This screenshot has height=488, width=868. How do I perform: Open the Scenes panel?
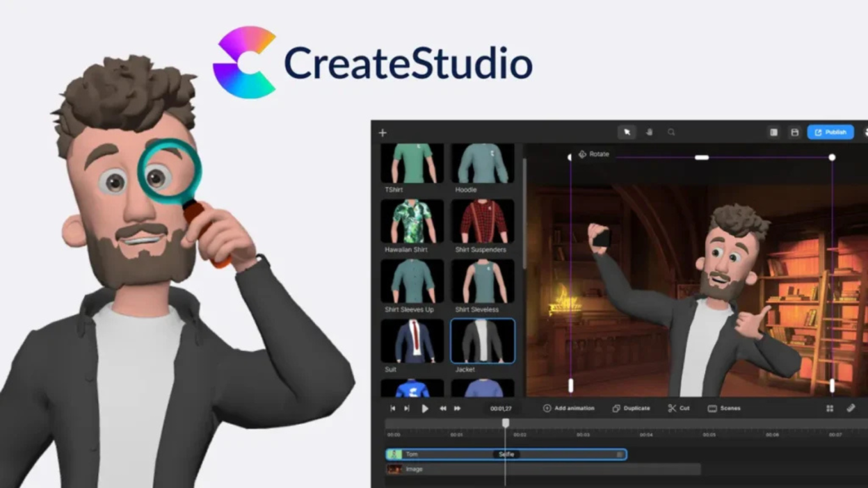pyautogui.click(x=724, y=409)
